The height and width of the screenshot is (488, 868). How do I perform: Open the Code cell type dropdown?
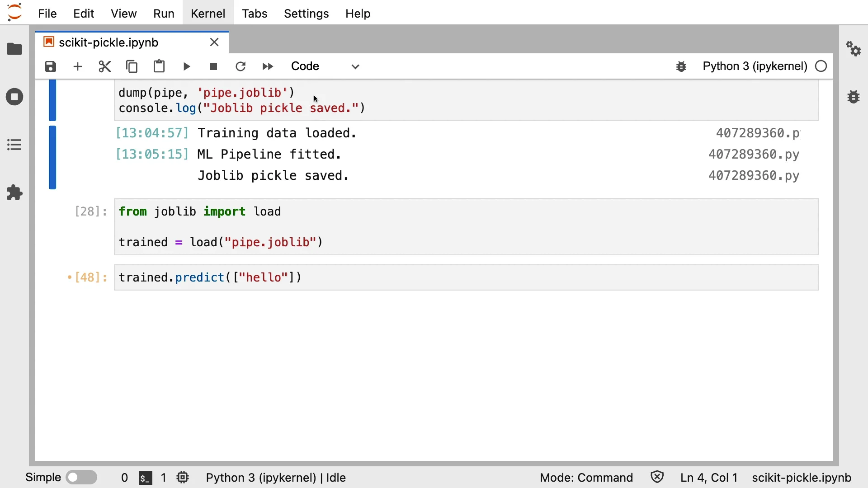(325, 67)
